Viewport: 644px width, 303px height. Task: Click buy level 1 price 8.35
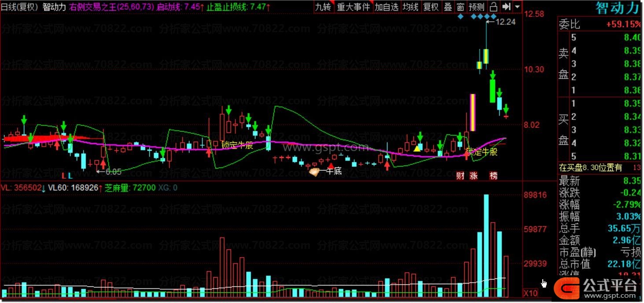tap(632, 103)
